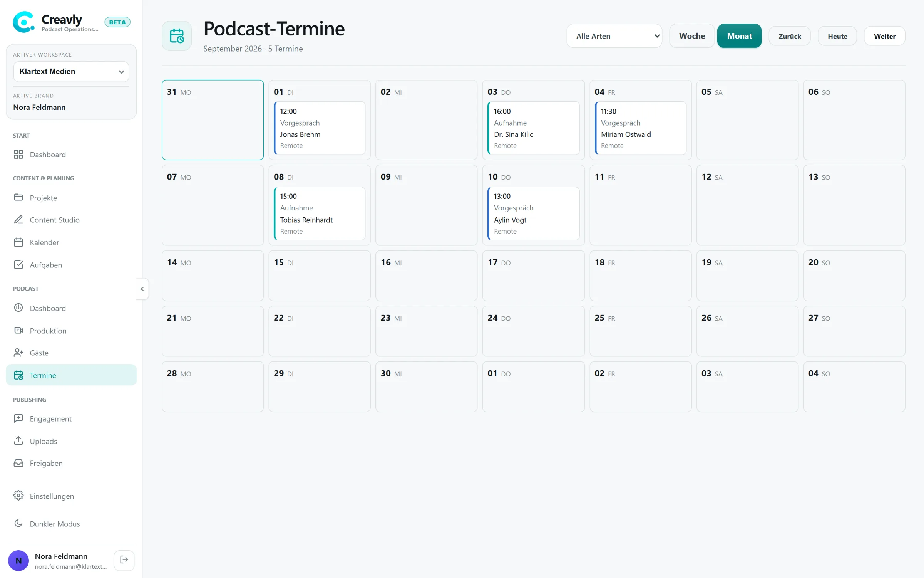Image resolution: width=924 pixels, height=578 pixels.
Task: Click the Podcast-Termine header calendar icon
Action: coord(177,36)
